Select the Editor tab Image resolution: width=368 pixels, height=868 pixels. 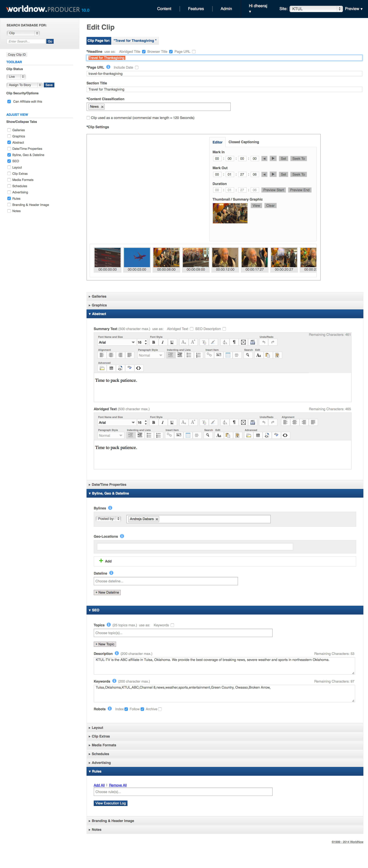pyautogui.click(x=217, y=142)
